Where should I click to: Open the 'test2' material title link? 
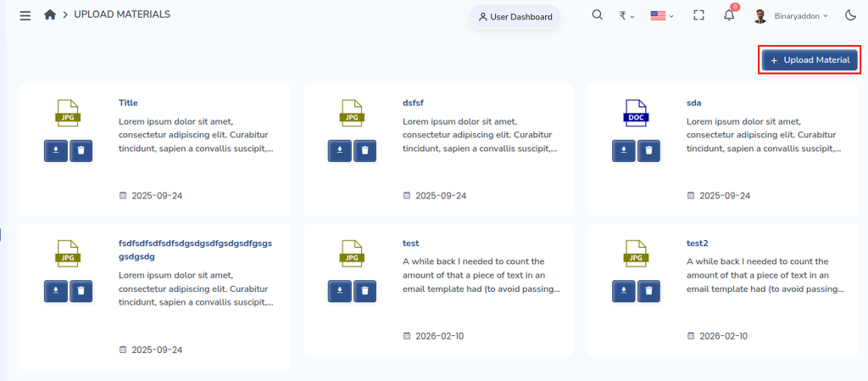697,243
